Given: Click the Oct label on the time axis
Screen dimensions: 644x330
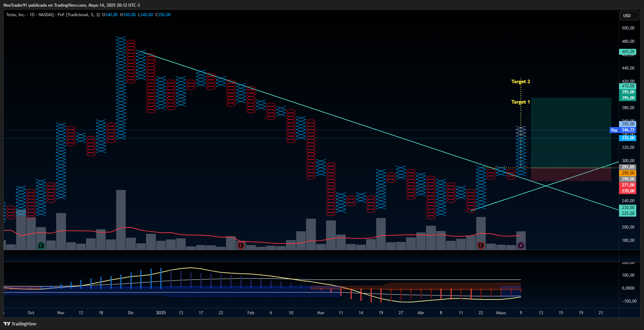Looking at the screenshot, I should [31, 313].
